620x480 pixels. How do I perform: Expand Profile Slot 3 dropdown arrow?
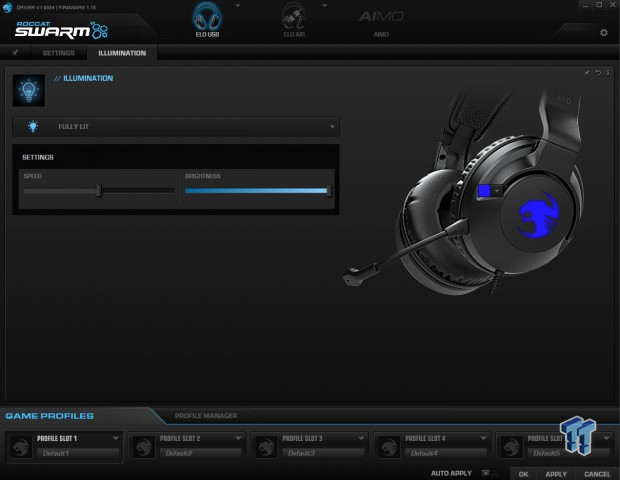(361, 438)
